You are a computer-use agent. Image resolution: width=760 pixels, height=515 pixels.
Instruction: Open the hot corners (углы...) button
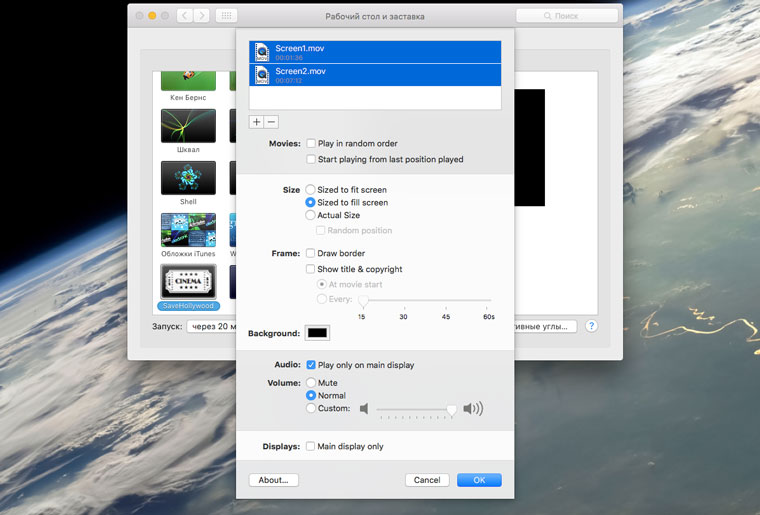[545, 327]
